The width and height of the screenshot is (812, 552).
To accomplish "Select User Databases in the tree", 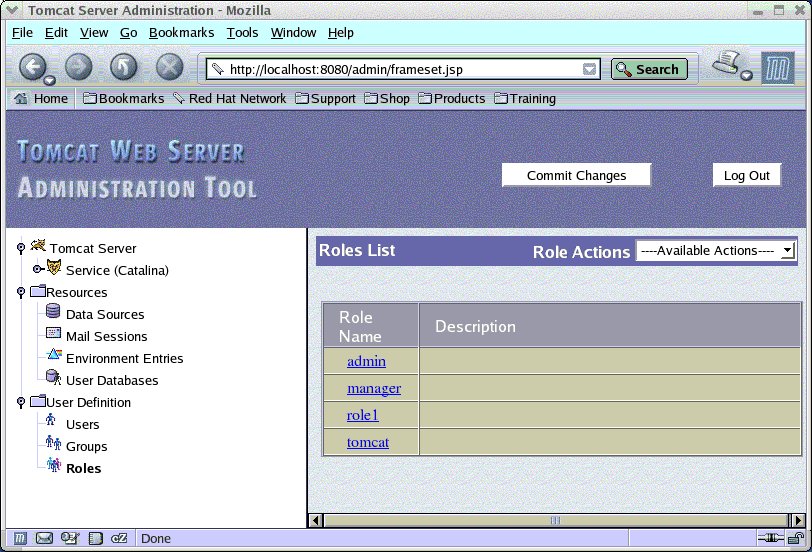I will [112, 381].
